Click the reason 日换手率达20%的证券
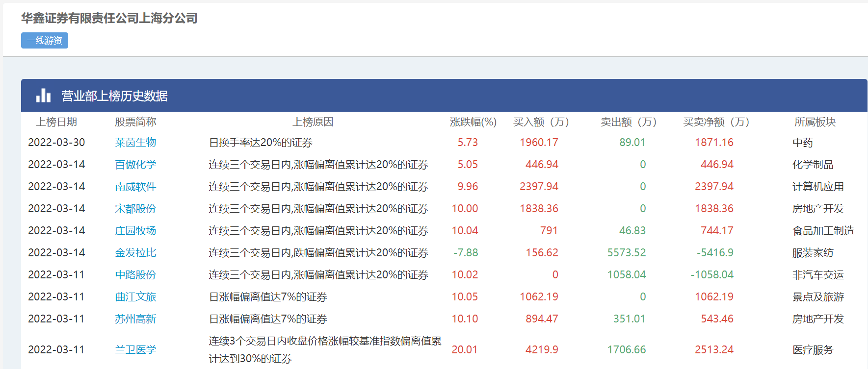The height and width of the screenshot is (369, 868). click(261, 143)
